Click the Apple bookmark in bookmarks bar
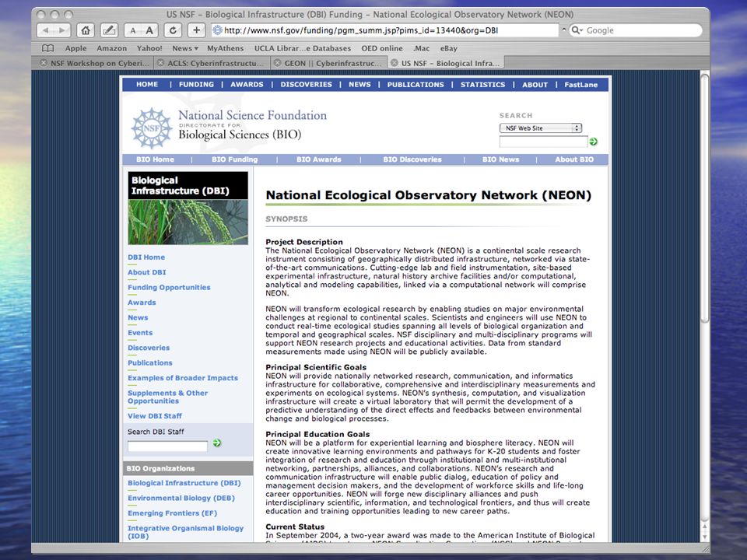This screenshot has width=747, height=560. (75, 48)
